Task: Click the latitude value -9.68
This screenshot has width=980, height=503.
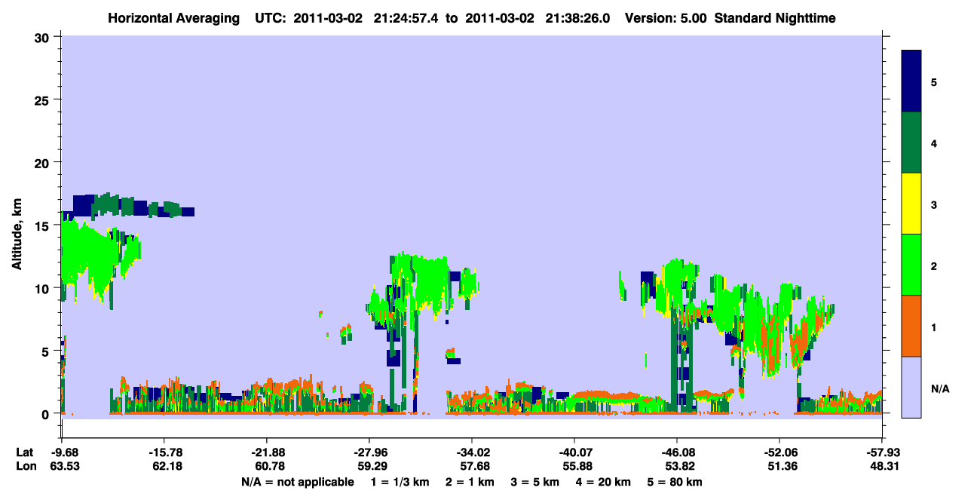Action: click(63, 452)
